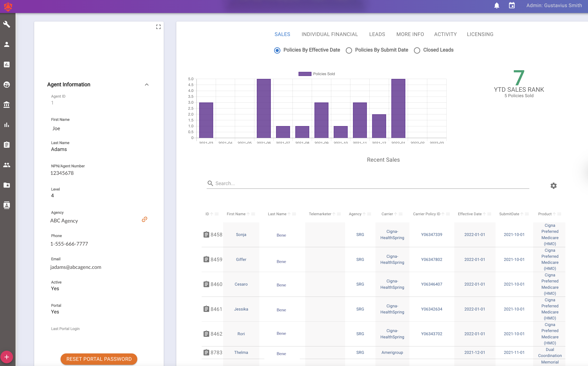The height and width of the screenshot is (366, 588).
Task: Open Agency column menu
Action: (369, 214)
